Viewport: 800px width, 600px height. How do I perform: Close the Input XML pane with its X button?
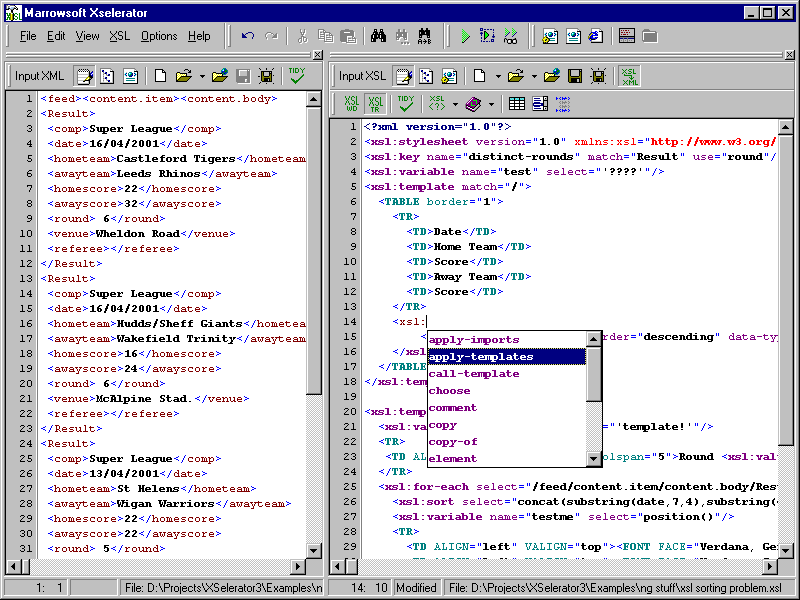[x=317, y=55]
